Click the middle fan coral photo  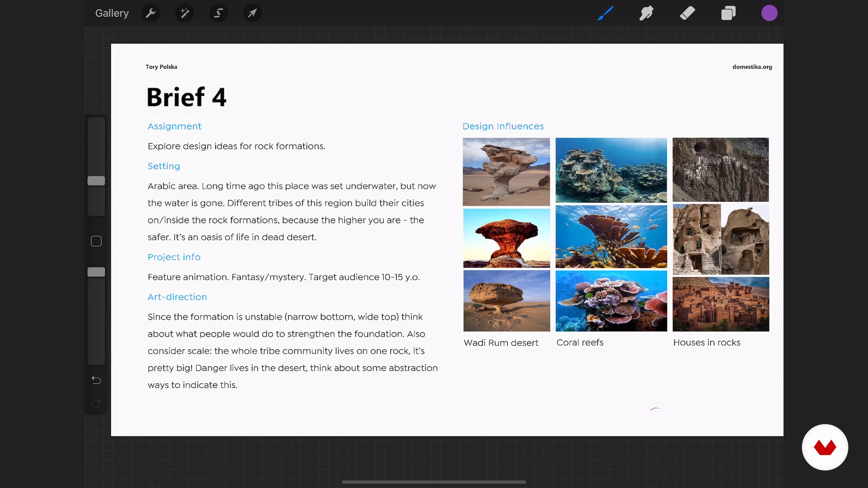click(x=611, y=237)
